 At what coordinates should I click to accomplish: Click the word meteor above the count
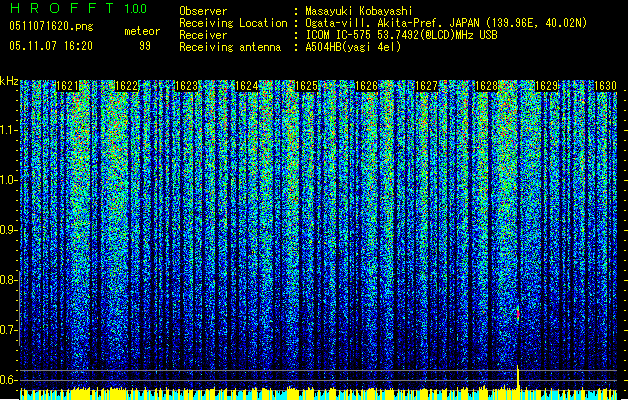pyautogui.click(x=142, y=31)
